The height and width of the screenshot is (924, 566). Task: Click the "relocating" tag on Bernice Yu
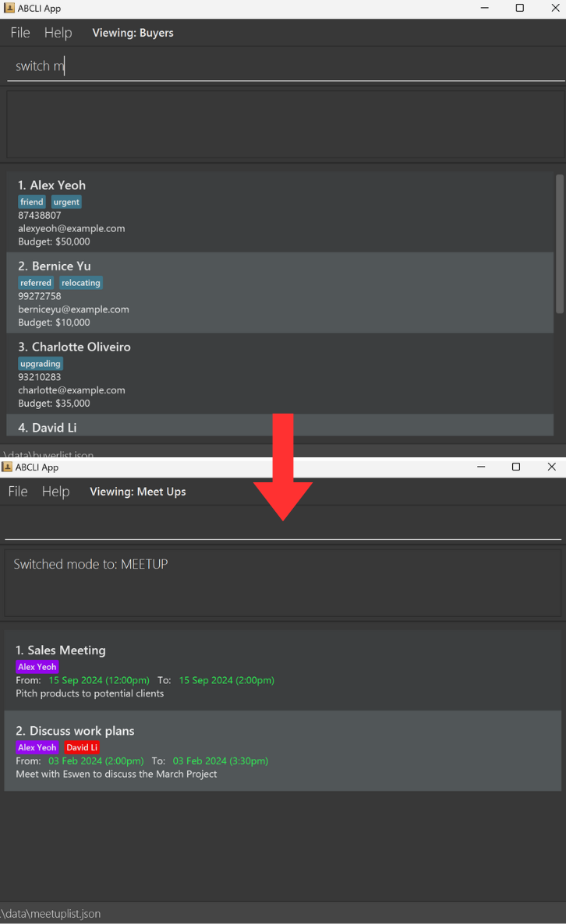pos(81,283)
